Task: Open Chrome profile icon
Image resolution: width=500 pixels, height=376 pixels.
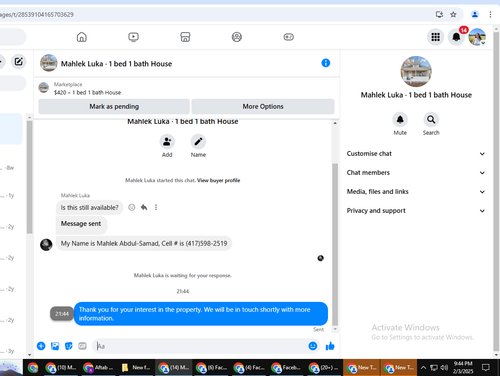Action: click(x=475, y=14)
